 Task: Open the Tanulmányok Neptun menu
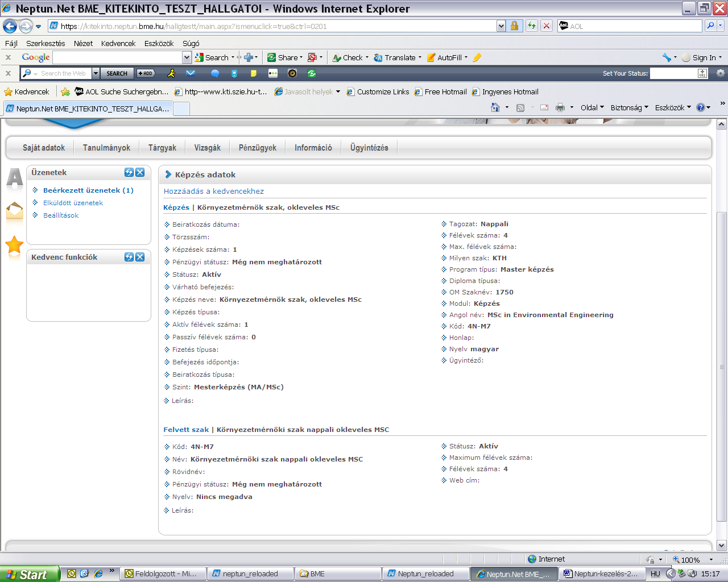(x=106, y=148)
